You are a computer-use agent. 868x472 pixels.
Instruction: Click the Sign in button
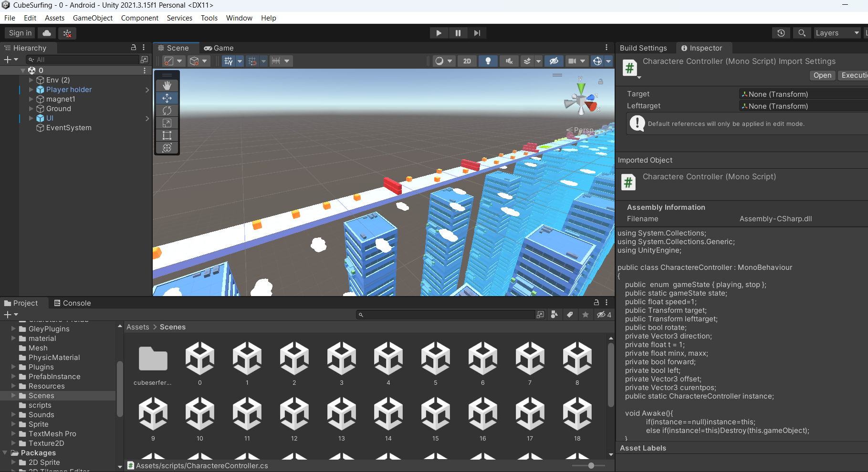(x=20, y=33)
